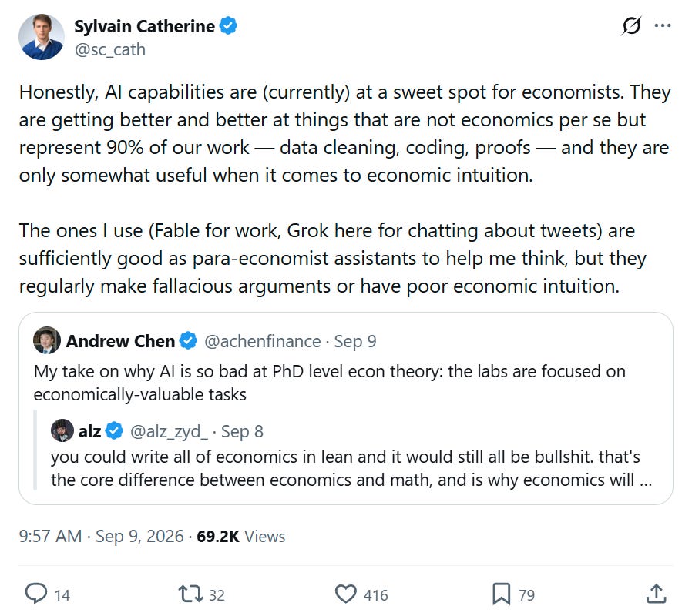Click Sylvain Catherine's blue verified badge
The image size is (692, 616).
(x=228, y=25)
